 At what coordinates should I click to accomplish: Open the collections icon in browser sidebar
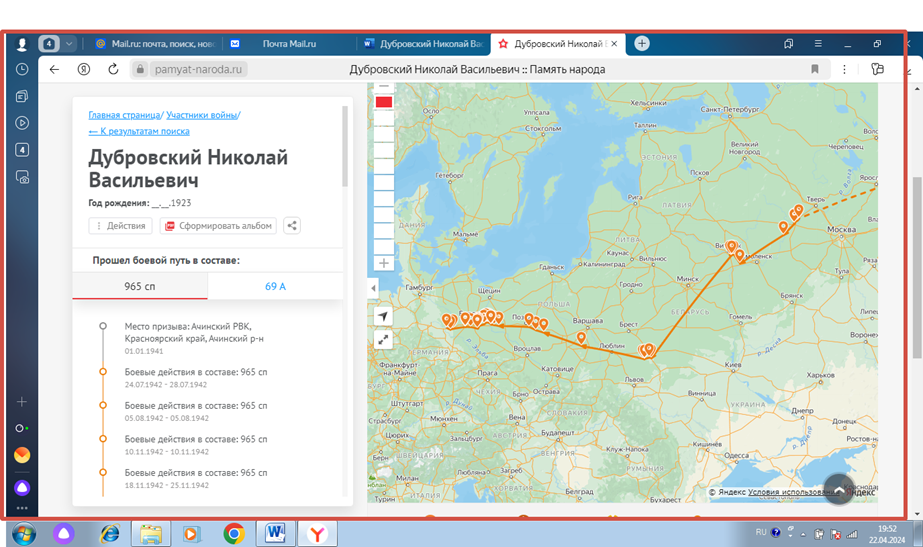tap(22, 96)
